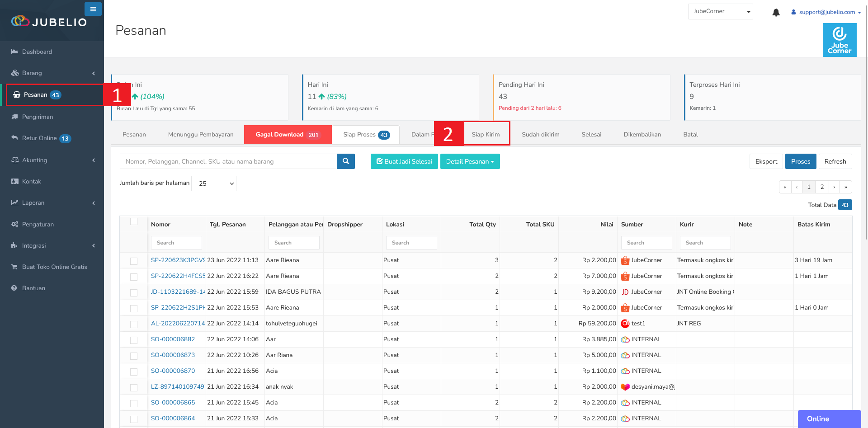
Task: Click the hamburger menu toggle icon
Action: tap(93, 9)
